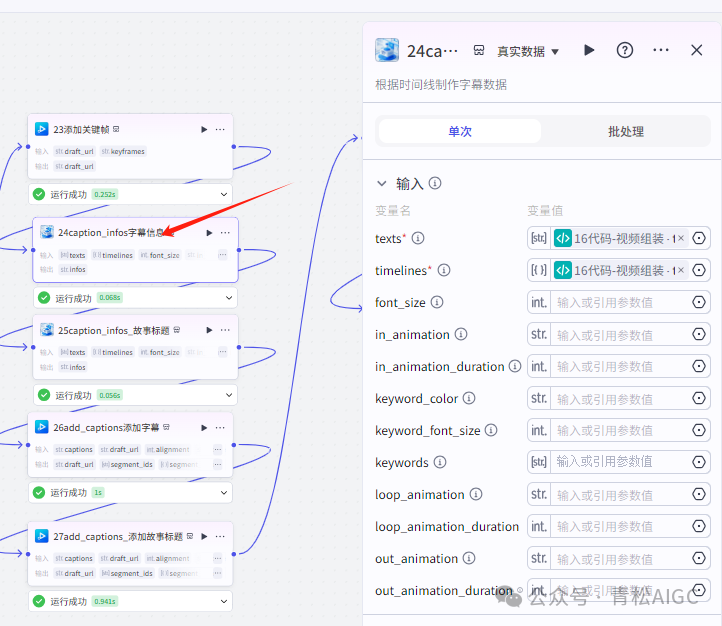This screenshot has height=626, width=722.
Task: Open reference picker for keywords value
Action: pyautogui.click(x=699, y=462)
